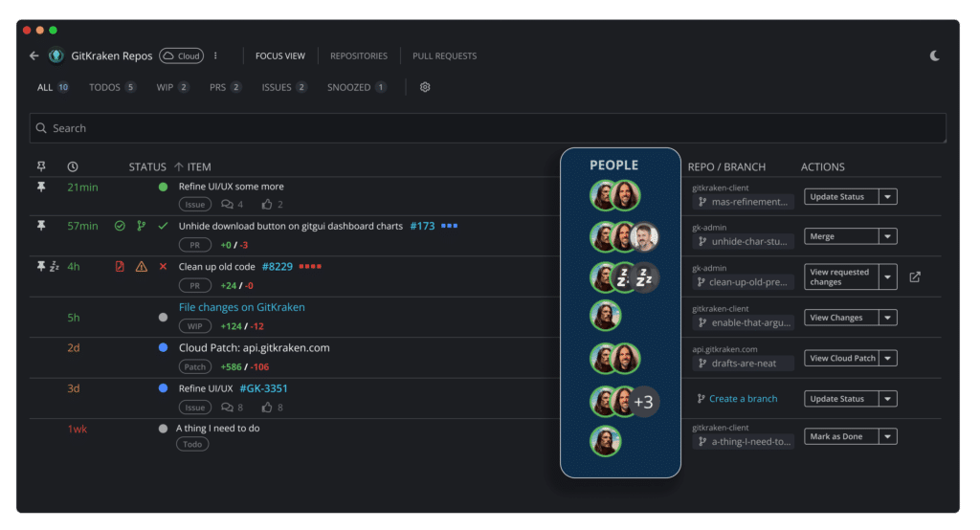Image resolution: width=980 pixels, height=530 pixels.
Task: Open Clean up old code in external link
Action: [x=915, y=276]
